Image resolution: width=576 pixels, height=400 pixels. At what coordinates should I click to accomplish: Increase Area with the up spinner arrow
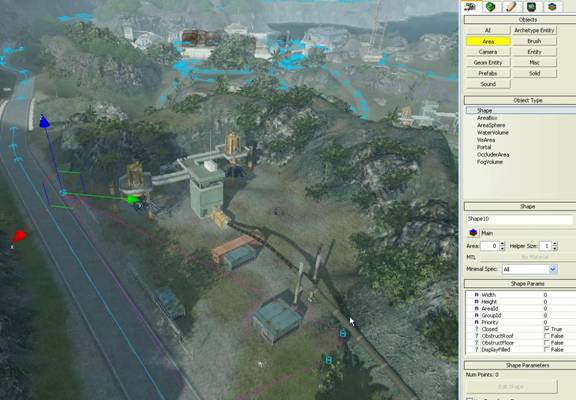[x=502, y=244]
